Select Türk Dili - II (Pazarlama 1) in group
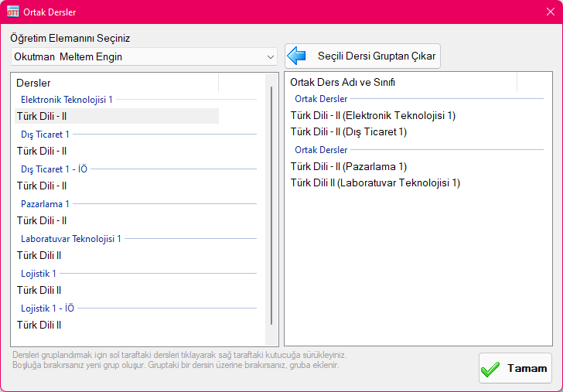Image resolution: width=563 pixels, height=392 pixels. tap(348, 166)
